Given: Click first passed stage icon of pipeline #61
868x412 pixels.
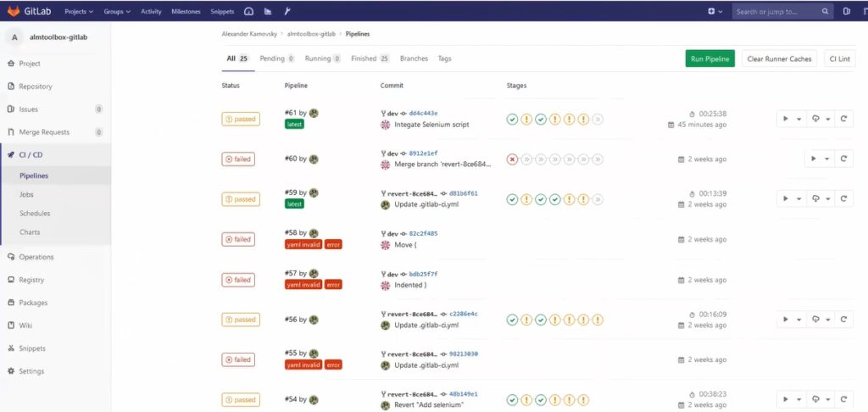Looking at the screenshot, I should [512, 119].
